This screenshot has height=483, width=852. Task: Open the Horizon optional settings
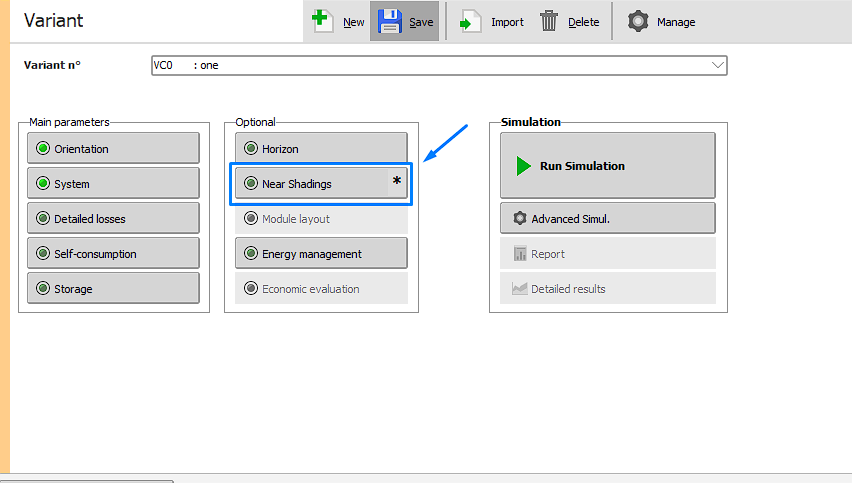point(321,149)
